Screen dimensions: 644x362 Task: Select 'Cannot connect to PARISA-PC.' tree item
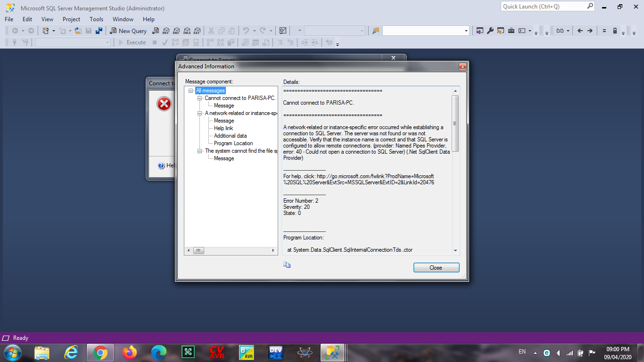point(240,98)
